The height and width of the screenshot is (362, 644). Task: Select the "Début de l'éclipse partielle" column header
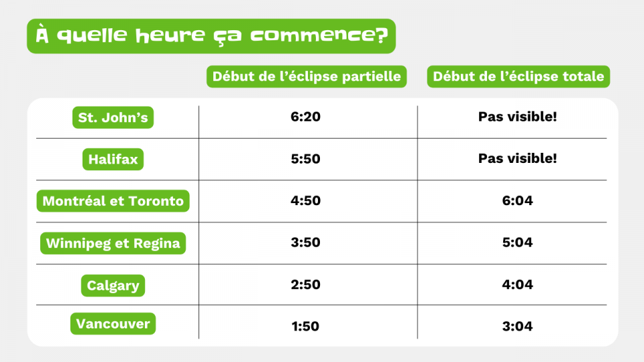(307, 76)
